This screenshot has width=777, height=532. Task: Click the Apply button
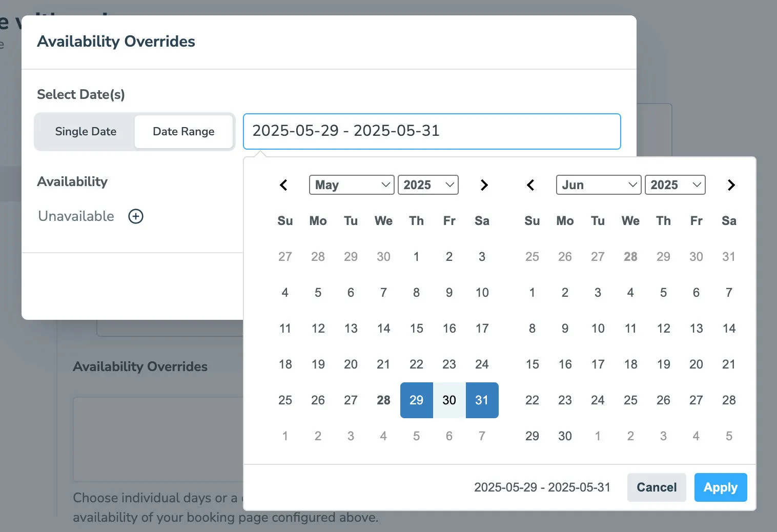[720, 487]
